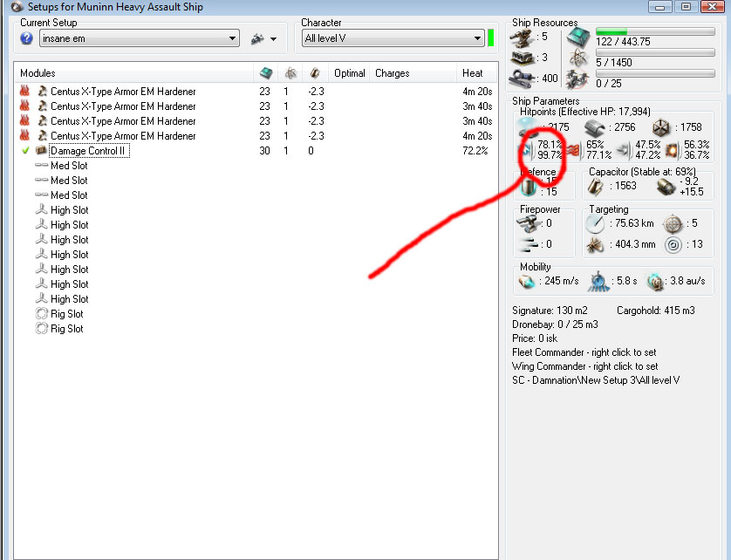Click the targeting range icon at 75.63 km
The width and height of the screenshot is (731, 560).
click(595, 224)
